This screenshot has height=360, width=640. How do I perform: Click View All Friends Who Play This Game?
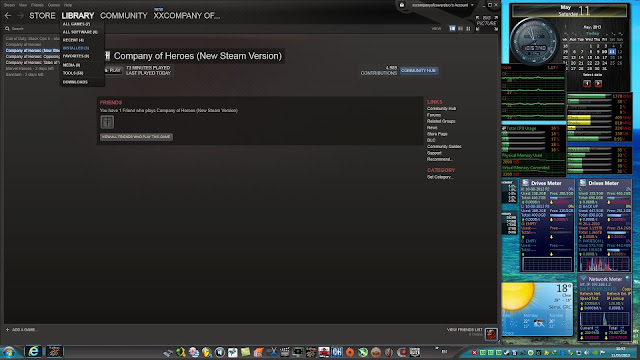[136, 137]
